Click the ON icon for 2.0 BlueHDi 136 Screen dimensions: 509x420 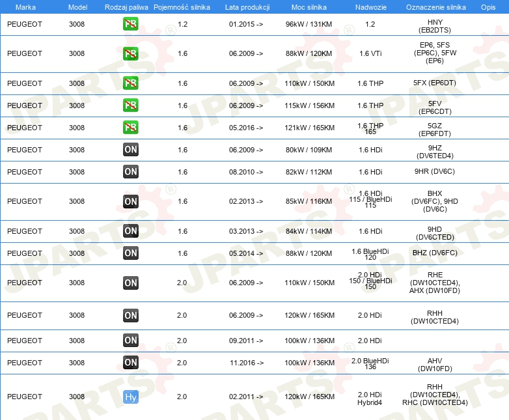pos(130,363)
